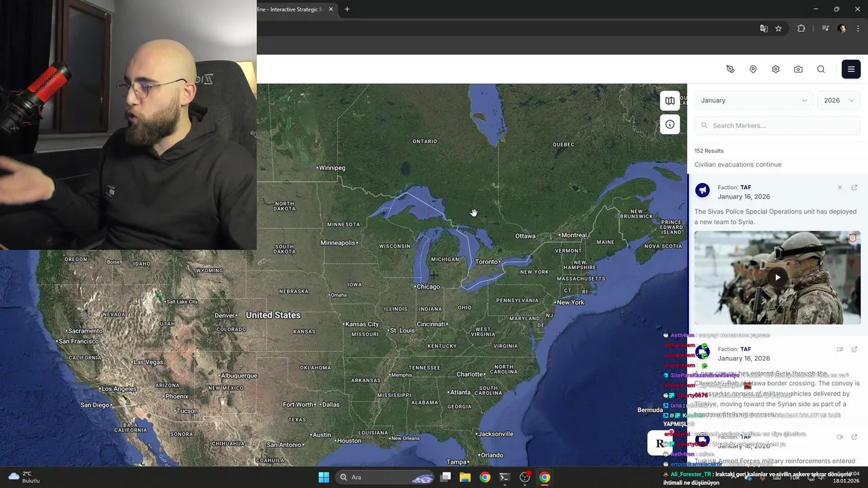Click the Windows Start button
The width and height of the screenshot is (868, 488).
pos(323,477)
